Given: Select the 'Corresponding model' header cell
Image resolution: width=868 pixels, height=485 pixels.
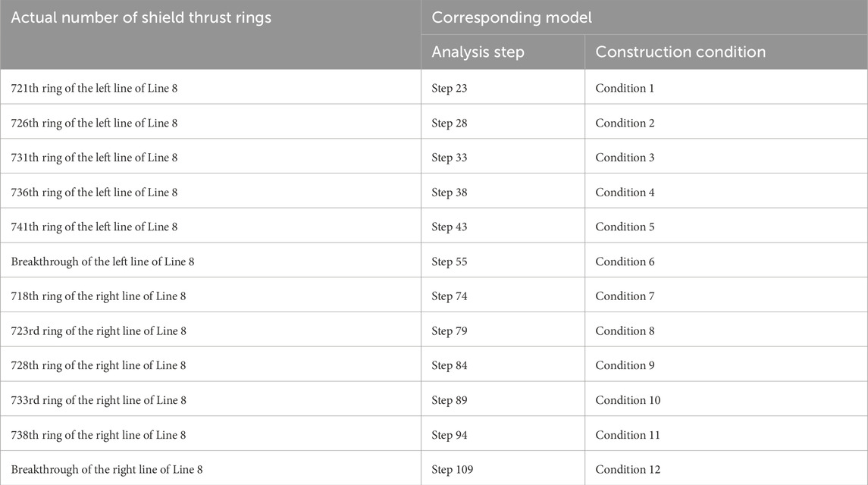Looking at the screenshot, I should [x=644, y=17].
